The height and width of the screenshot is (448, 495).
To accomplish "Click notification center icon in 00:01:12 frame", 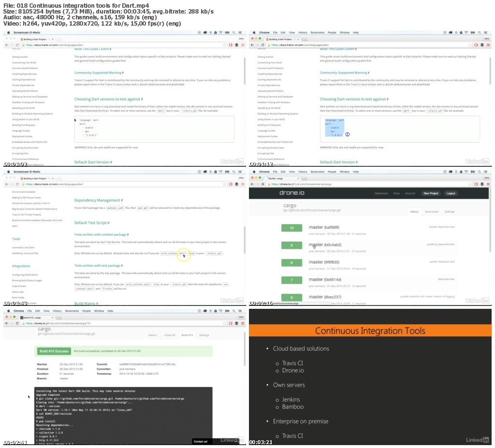I will [x=485, y=32].
